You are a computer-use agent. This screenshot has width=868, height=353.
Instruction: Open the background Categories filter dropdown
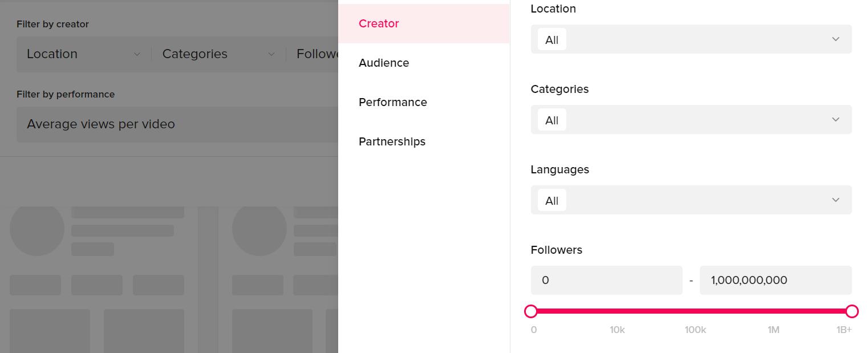218,54
